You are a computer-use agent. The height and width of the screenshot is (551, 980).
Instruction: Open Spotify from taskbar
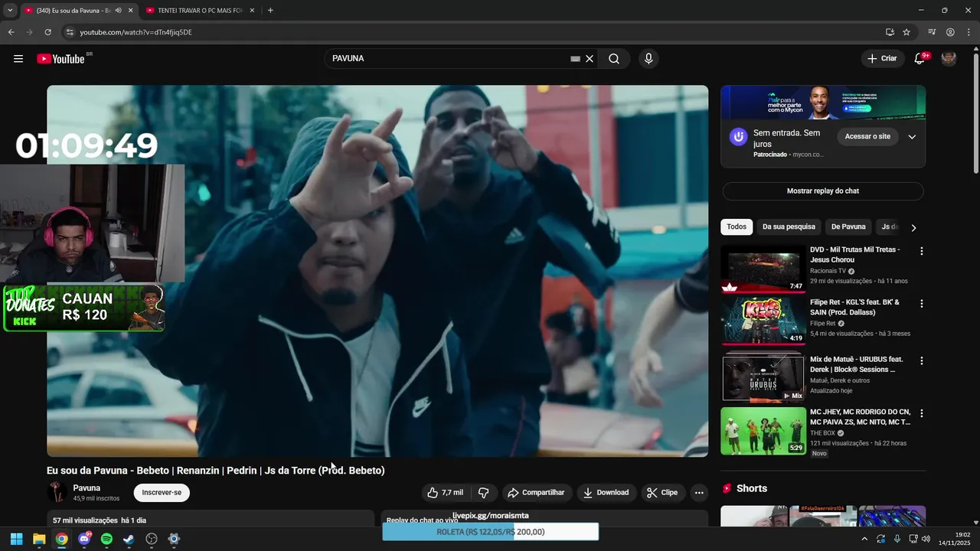pos(106,539)
